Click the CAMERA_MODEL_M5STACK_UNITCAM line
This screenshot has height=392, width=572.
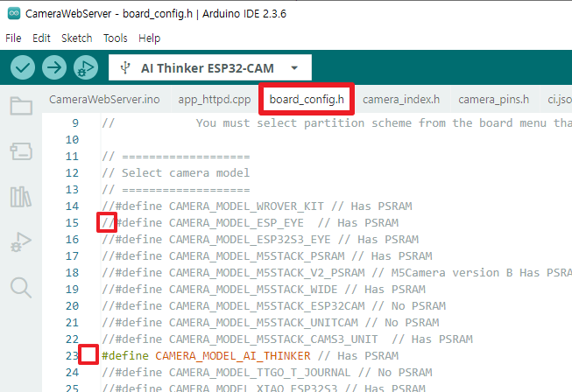(x=271, y=323)
